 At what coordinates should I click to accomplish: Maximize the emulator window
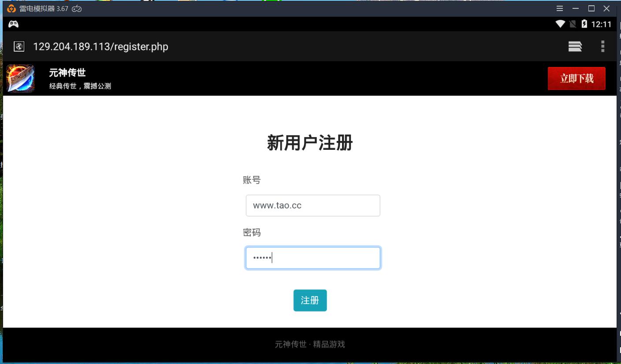591,8
